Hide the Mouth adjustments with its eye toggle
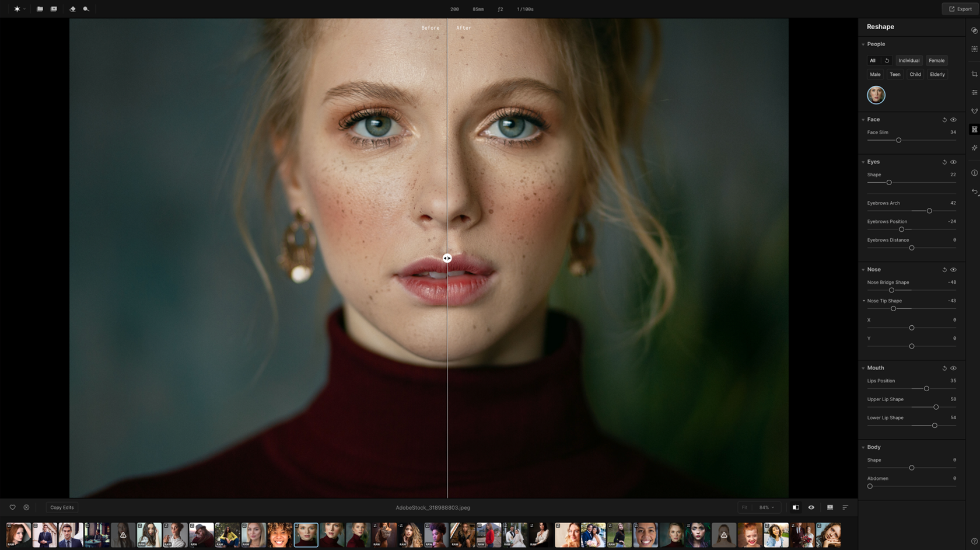Viewport: 980px width, 550px height. coord(954,368)
